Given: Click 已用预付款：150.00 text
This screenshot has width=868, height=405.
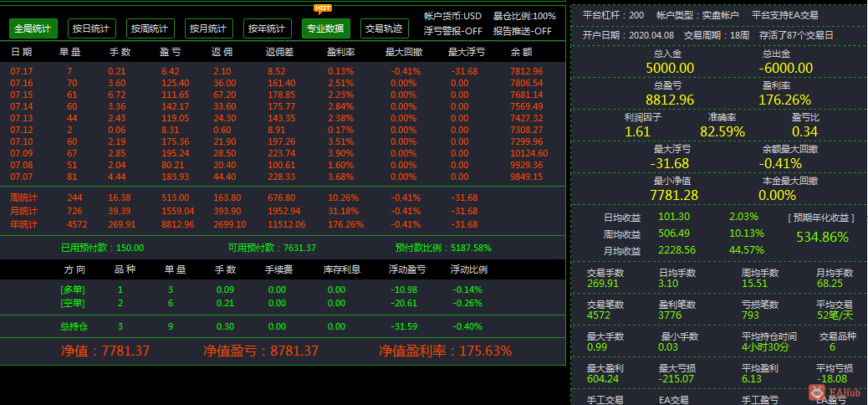Looking at the screenshot, I should coord(102,248).
